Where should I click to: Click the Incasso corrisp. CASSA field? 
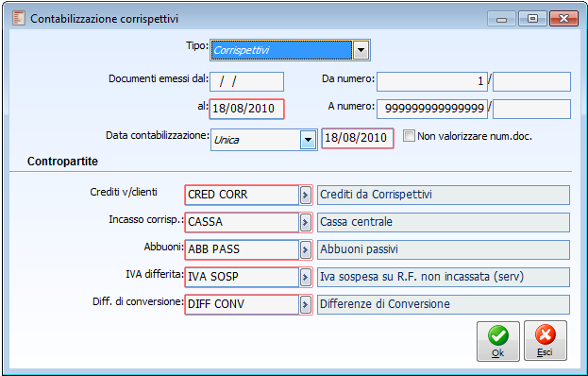pos(243,223)
